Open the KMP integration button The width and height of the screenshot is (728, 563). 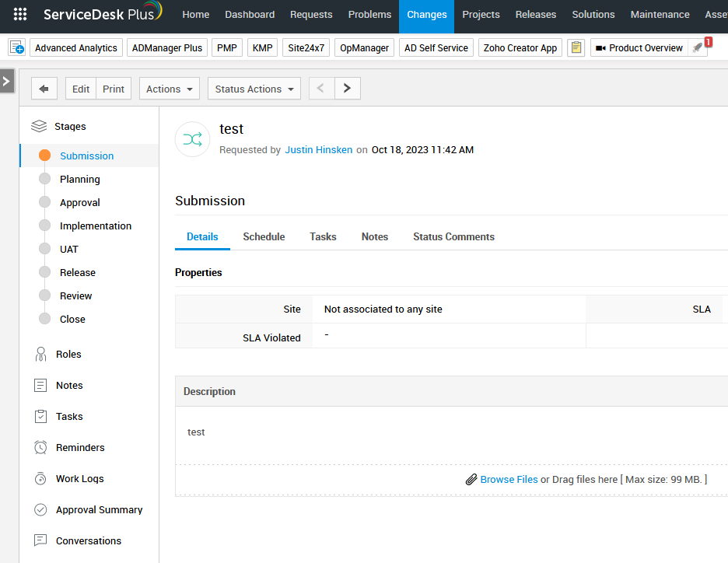263,47
